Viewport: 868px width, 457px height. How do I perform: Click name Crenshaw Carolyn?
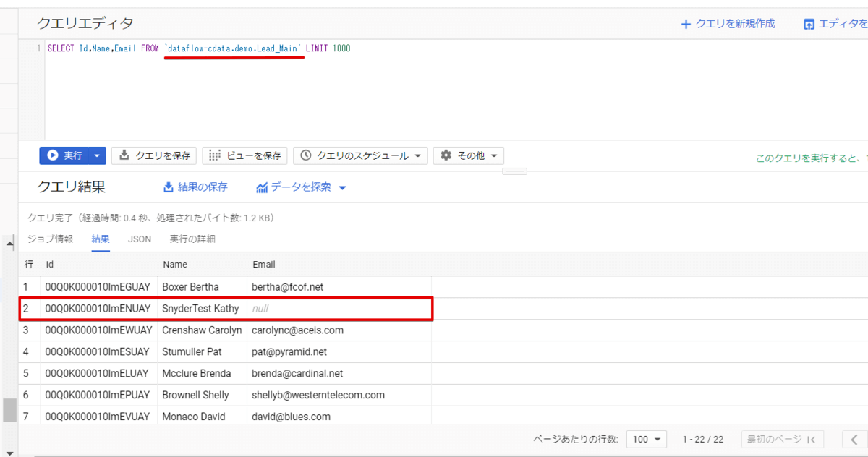[202, 330]
